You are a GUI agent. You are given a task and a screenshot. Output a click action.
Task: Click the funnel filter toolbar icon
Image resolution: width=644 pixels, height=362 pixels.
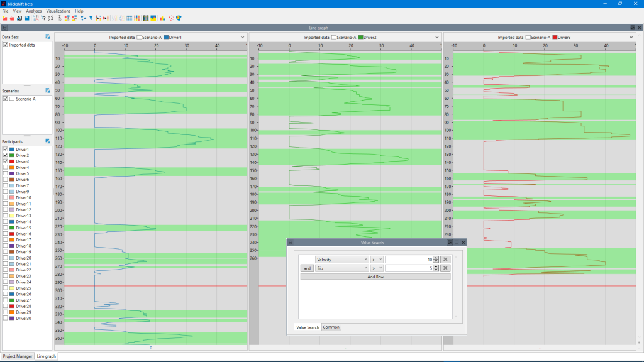click(x=91, y=18)
